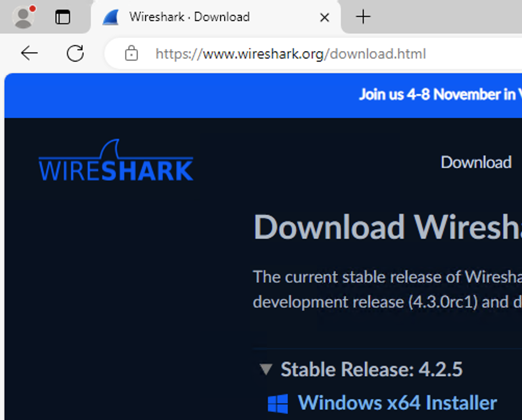Collapse the Stable Release disclosure triangle
The height and width of the screenshot is (420, 522).
[266, 369]
